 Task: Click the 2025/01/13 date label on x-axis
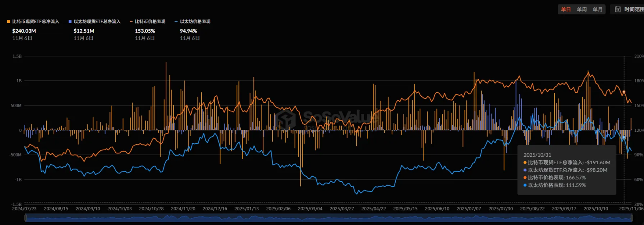pos(246,209)
